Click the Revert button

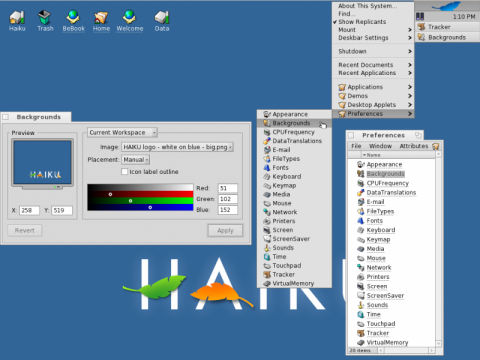pos(25,230)
